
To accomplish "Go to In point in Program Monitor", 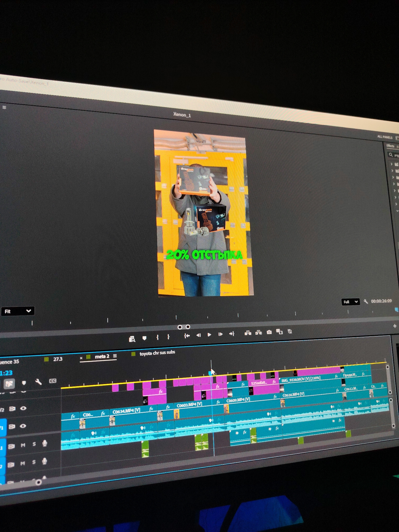I will tap(187, 336).
